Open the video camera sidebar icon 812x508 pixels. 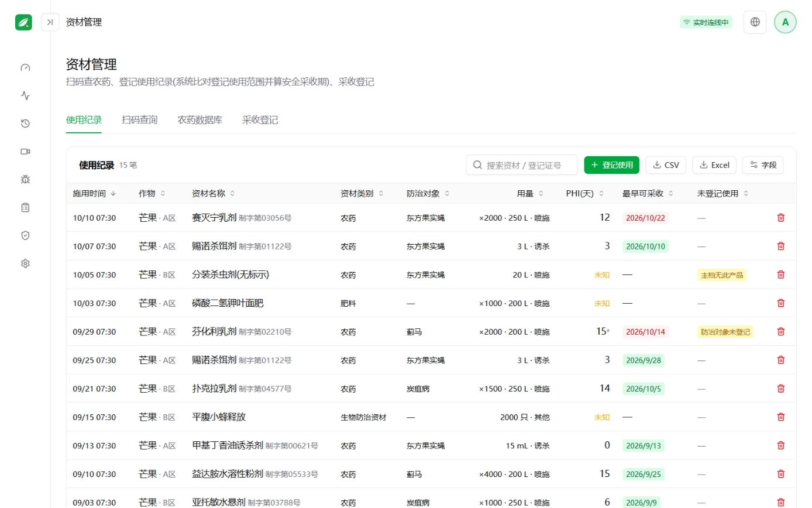(25, 152)
